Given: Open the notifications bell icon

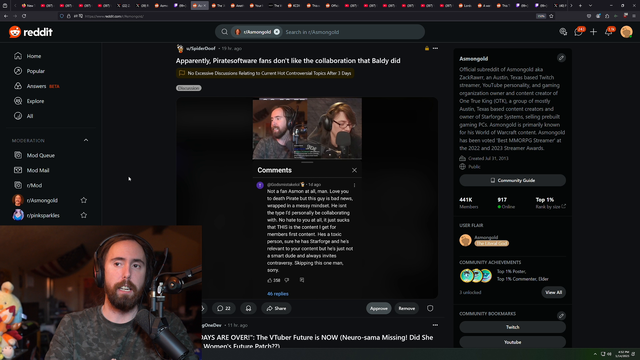Looking at the screenshot, I should click(x=609, y=31).
